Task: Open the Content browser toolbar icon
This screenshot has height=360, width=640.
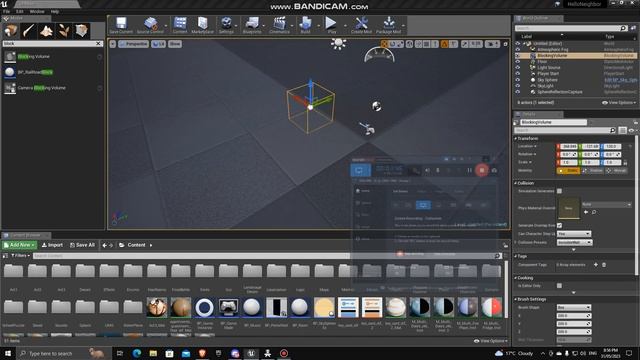Action: click(180, 25)
